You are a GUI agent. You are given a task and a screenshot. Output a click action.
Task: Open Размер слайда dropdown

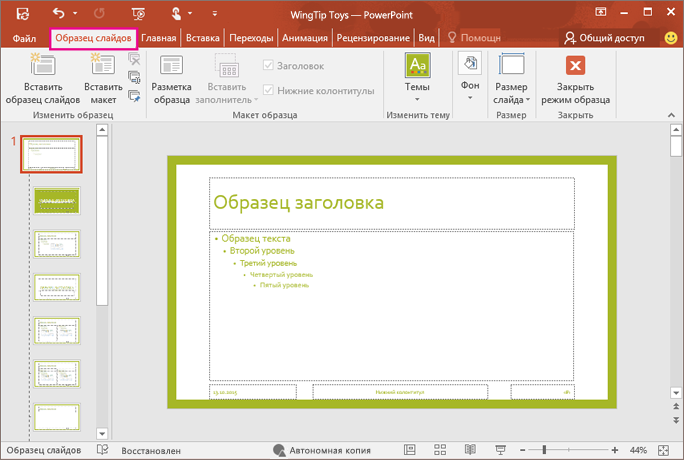[511, 79]
